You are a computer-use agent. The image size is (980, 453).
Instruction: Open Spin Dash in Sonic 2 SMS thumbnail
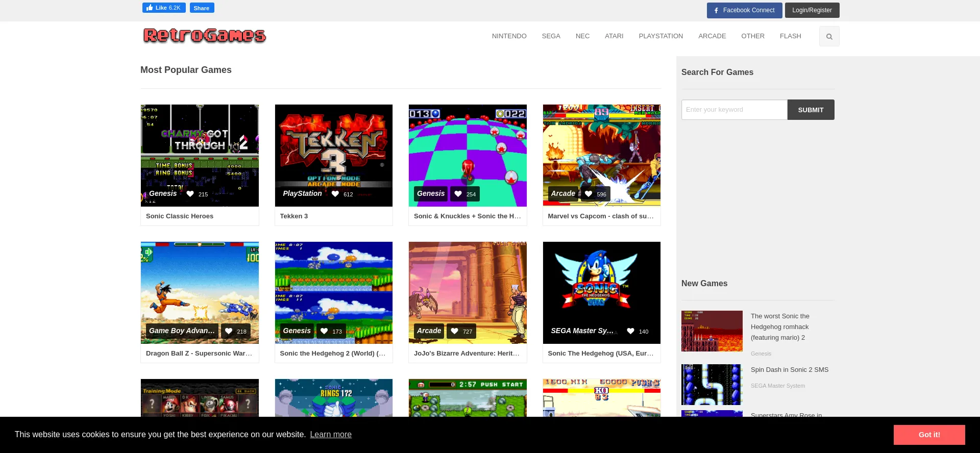(x=712, y=385)
